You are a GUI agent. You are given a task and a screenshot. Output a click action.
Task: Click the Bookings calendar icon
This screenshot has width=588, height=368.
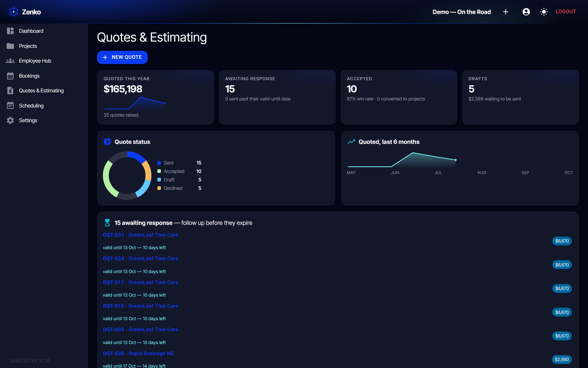(x=10, y=76)
